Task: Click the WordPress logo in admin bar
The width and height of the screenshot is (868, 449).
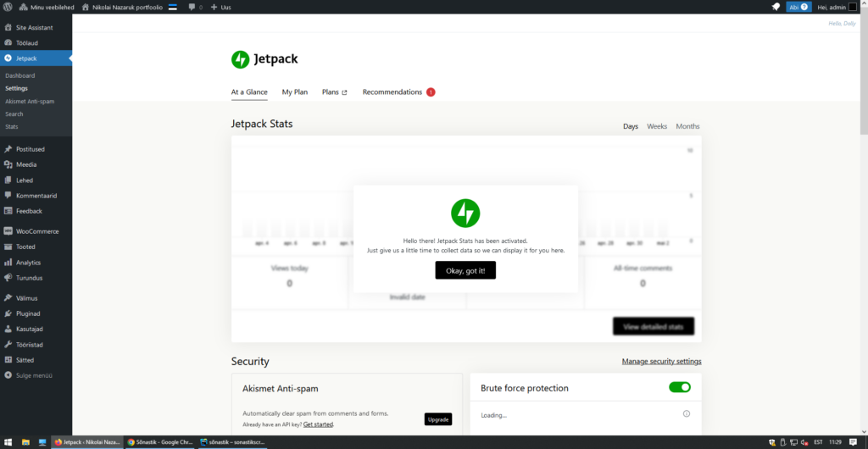Action: coord(8,7)
